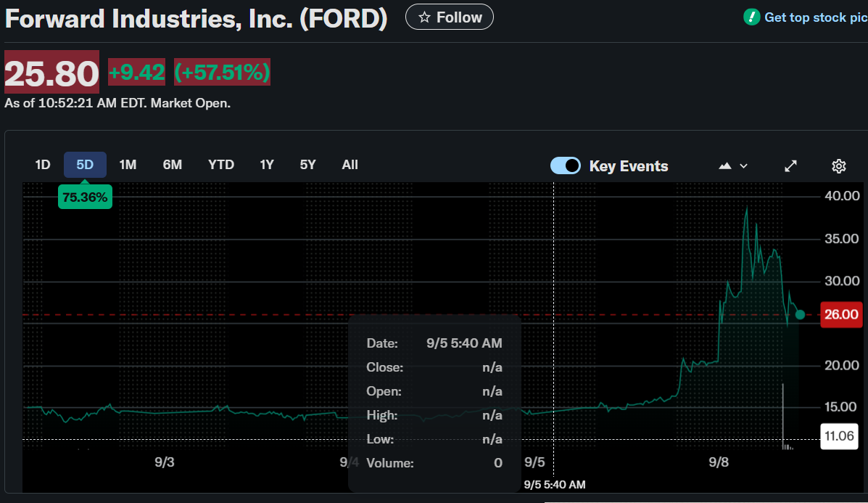Click the 20.00 price axis label
This screenshot has width=868, height=503.
(842, 366)
